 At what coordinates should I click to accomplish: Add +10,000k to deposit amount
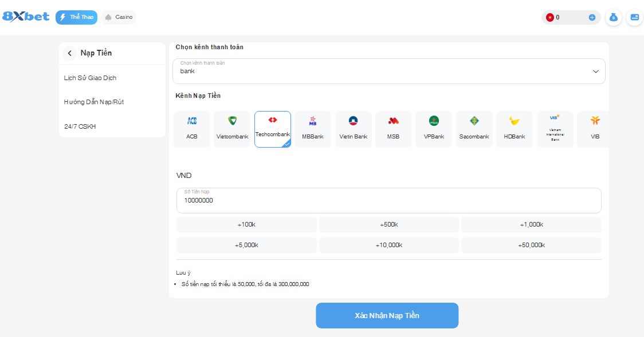pyautogui.click(x=389, y=245)
